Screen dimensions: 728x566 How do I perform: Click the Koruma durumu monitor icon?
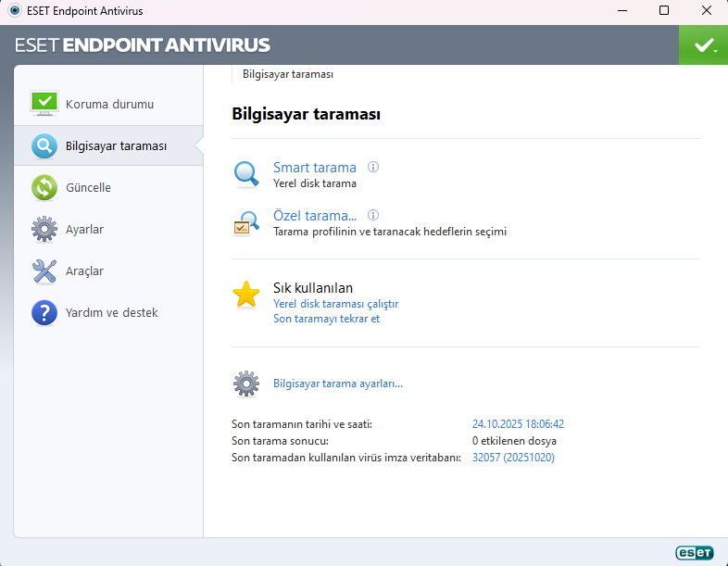pyautogui.click(x=44, y=104)
